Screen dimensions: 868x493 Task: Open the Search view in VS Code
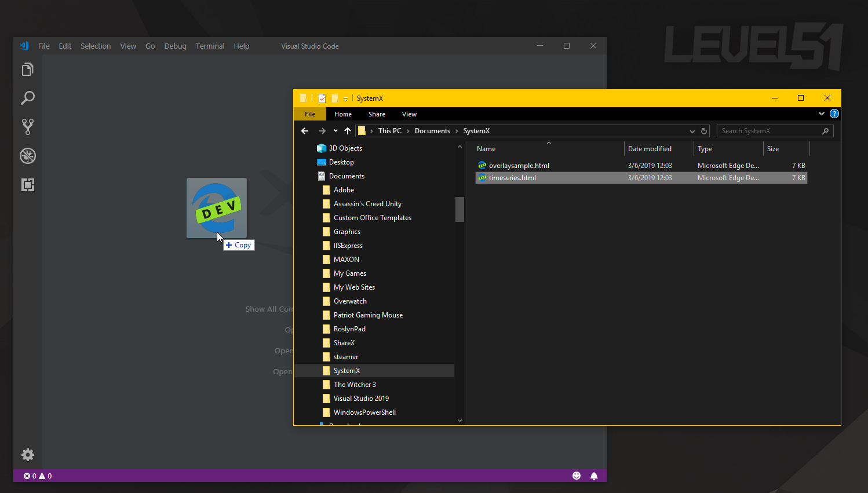(27, 98)
